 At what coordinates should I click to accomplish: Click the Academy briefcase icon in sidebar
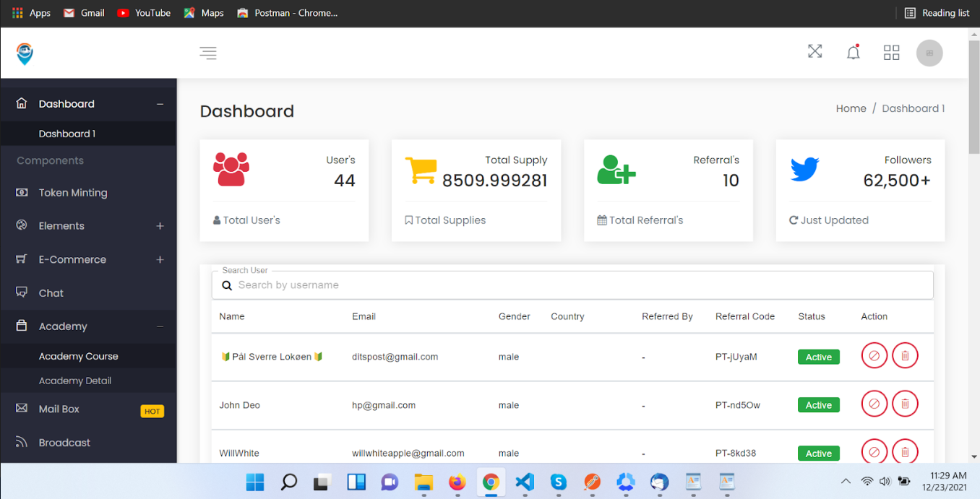pyautogui.click(x=22, y=326)
